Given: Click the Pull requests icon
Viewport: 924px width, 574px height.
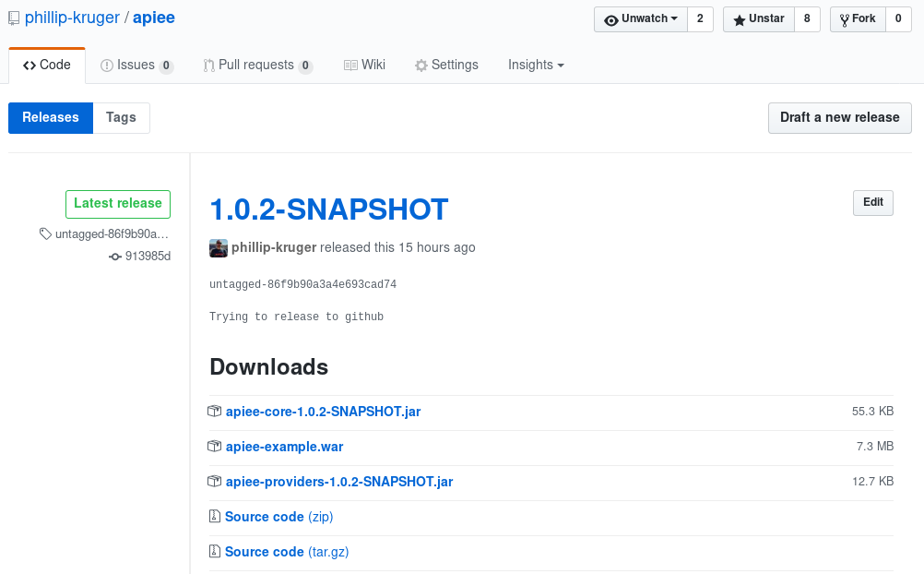Looking at the screenshot, I should click(x=208, y=66).
